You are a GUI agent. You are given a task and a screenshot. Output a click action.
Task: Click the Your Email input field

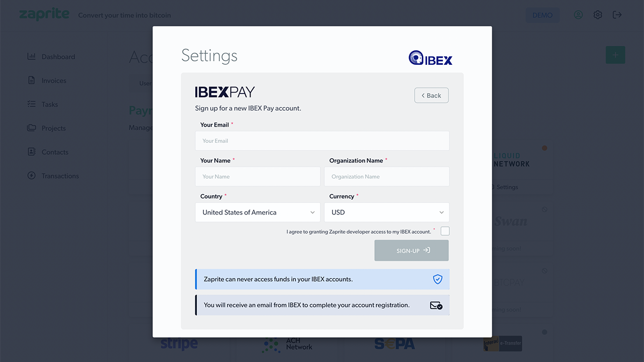coord(322,141)
